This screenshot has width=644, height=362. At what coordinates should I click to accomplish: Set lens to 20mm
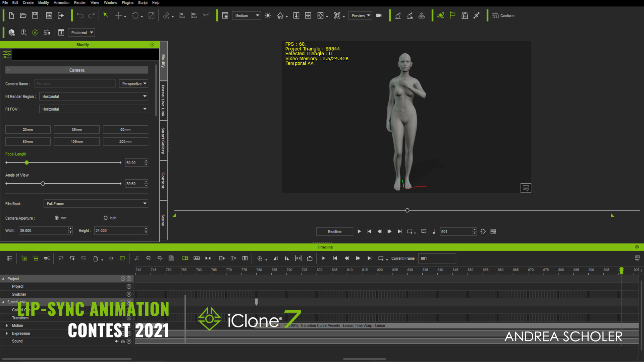(28, 130)
